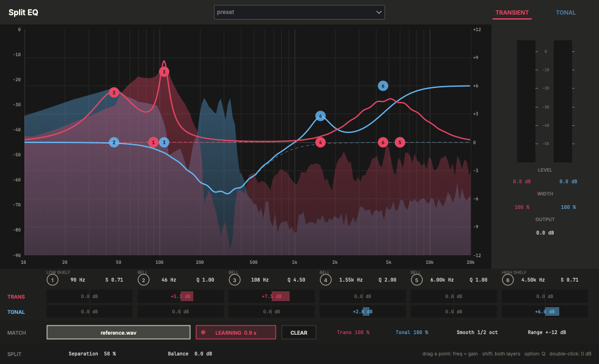This screenshot has width=599, height=364.
Task: Click the OUTPUT 0.0 dB value
Action: click(545, 233)
